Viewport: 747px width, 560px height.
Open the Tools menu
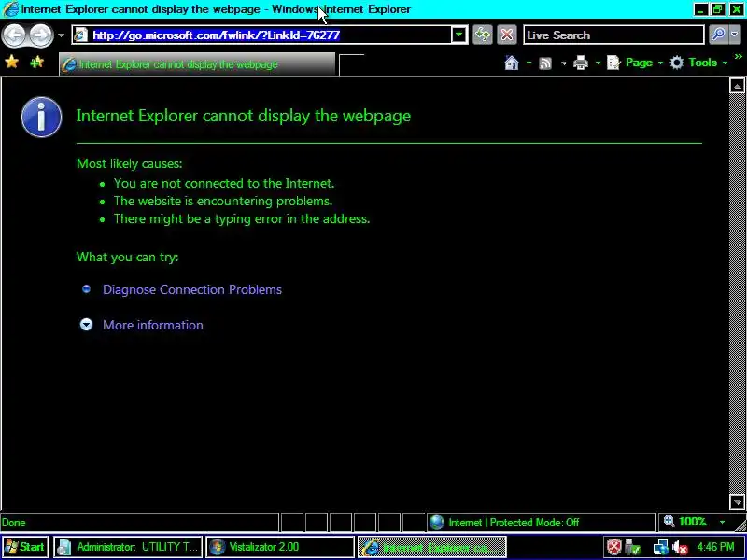coord(698,63)
